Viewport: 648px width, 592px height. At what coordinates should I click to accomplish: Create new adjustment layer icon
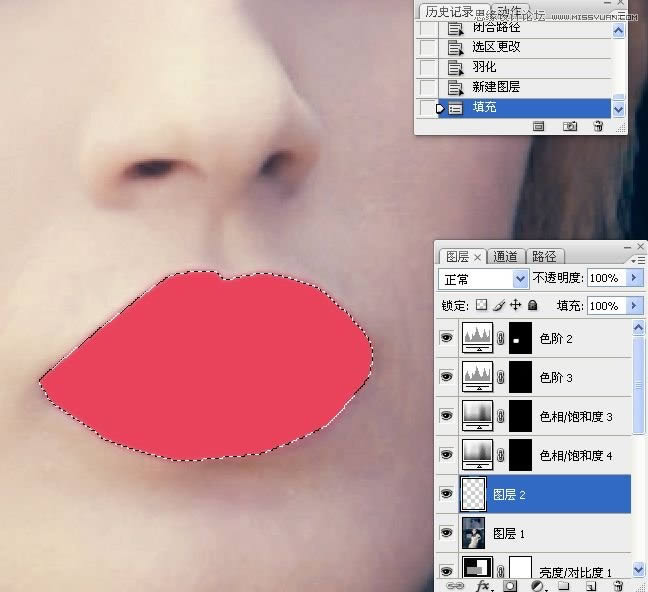[x=537, y=585]
